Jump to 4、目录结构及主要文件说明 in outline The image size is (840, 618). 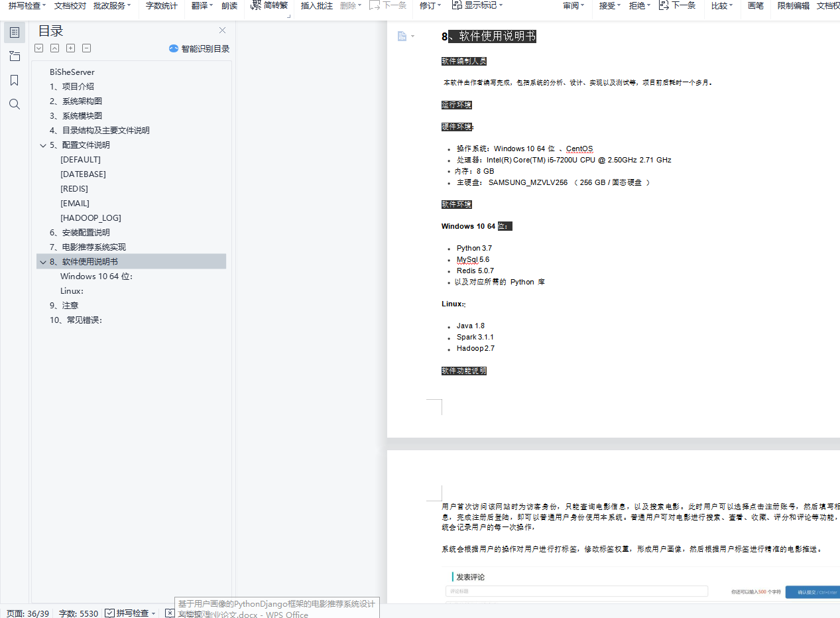pyautogui.click(x=99, y=130)
